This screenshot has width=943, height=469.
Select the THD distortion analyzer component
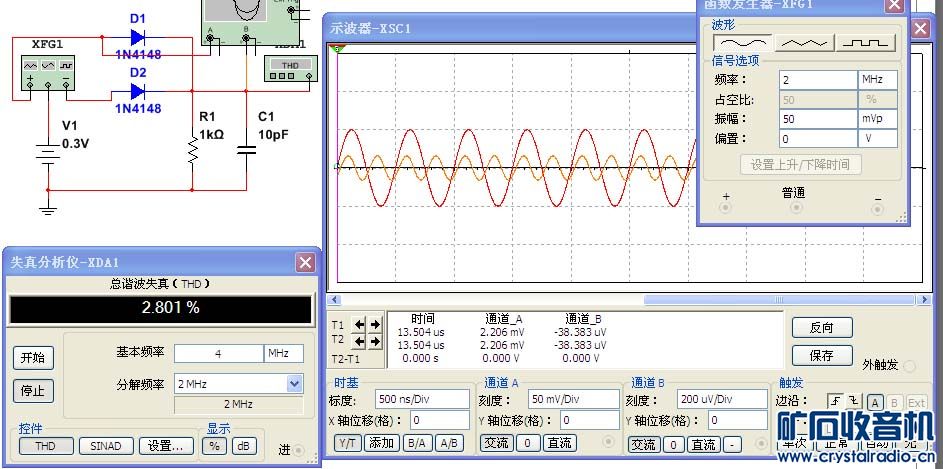click(x=290, y=69)
